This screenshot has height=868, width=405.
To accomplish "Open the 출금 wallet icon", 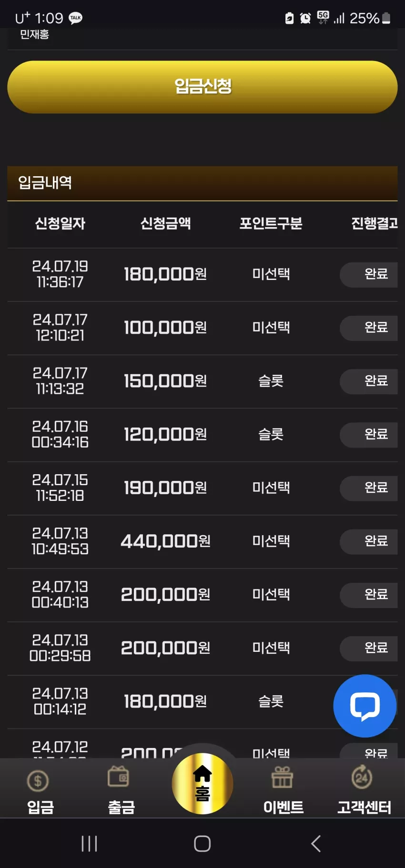I will pos(118,776).
